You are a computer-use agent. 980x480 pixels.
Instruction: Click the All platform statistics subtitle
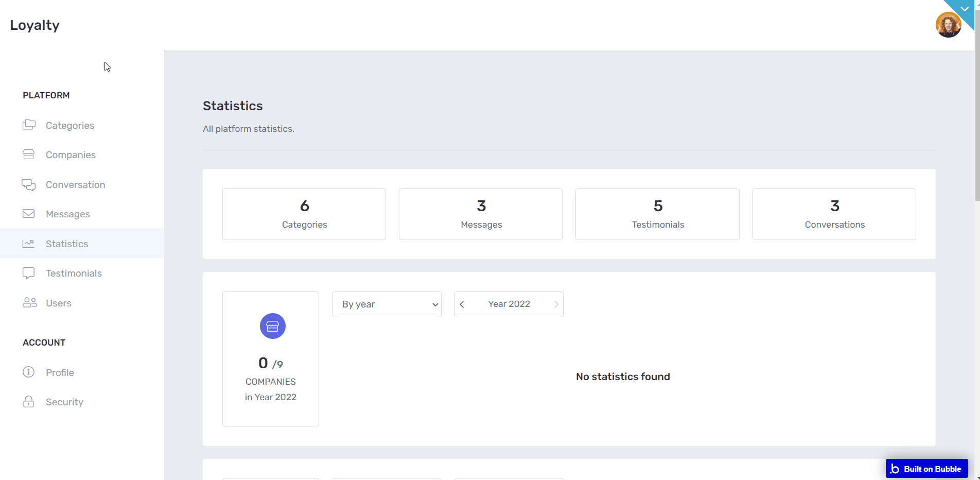click(x=249, y=129)
